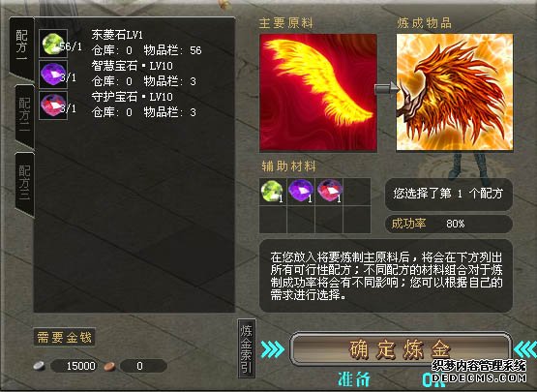Click the 确定炼金 confirm button
Viewport: 537px width, 392px height.
pyautogui.click(x=400, y=348)
